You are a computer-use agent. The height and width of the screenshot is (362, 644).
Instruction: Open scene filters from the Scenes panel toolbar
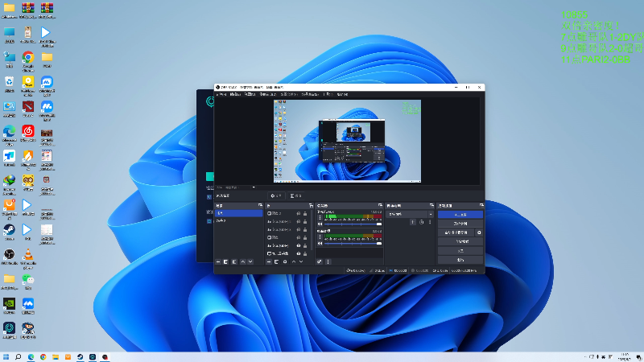[x=234, y=262]
